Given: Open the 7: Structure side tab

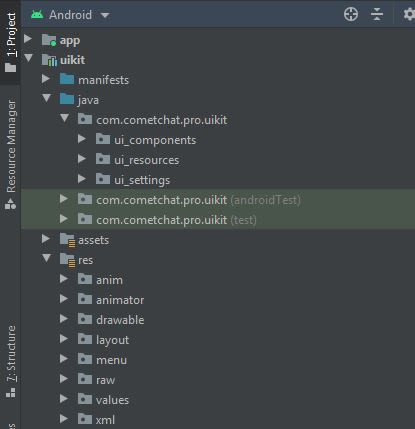Looking at the screenshot, I should (x=10, y=361).
